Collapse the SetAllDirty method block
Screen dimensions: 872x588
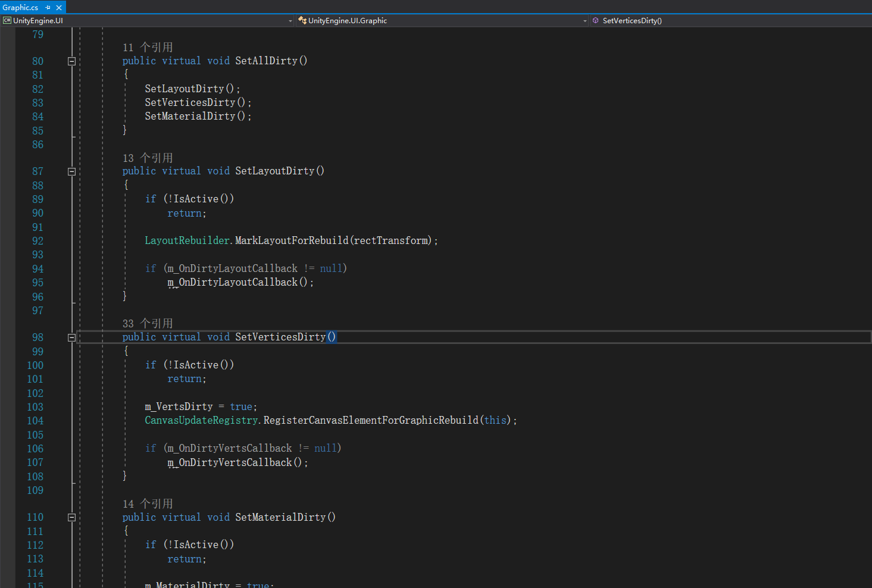tap(71, 61)
